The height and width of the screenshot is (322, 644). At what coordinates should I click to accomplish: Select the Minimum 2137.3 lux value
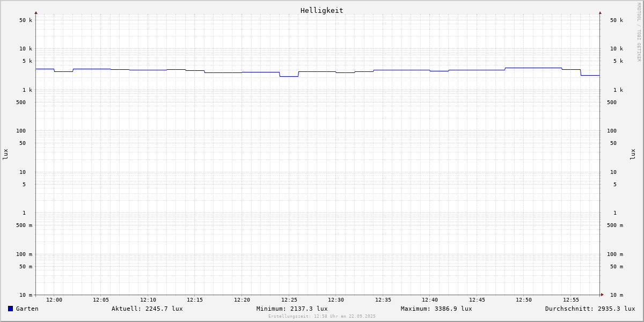coord(292,309)
